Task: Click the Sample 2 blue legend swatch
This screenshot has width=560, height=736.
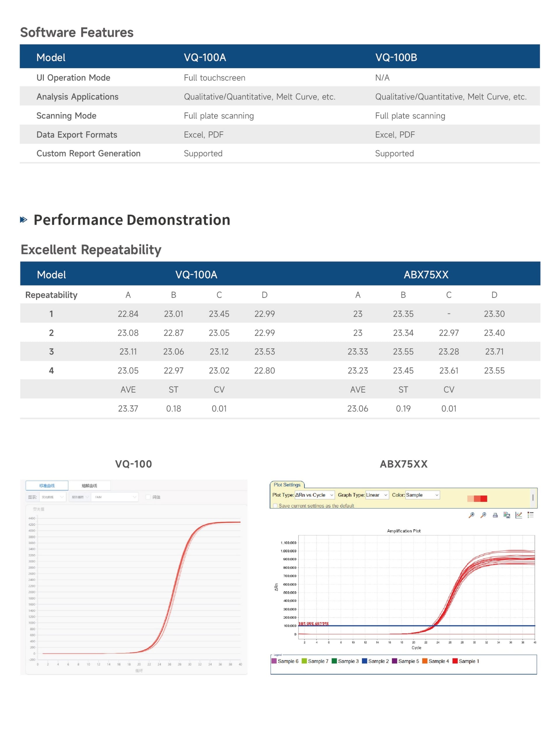Action: [x=364, y=661]
